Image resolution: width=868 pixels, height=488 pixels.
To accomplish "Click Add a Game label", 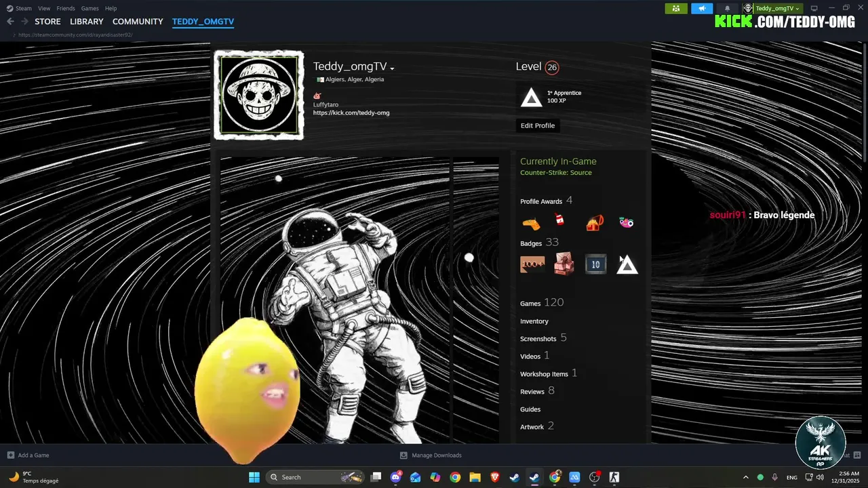I will pyautogui.click(x=33, y=455).
